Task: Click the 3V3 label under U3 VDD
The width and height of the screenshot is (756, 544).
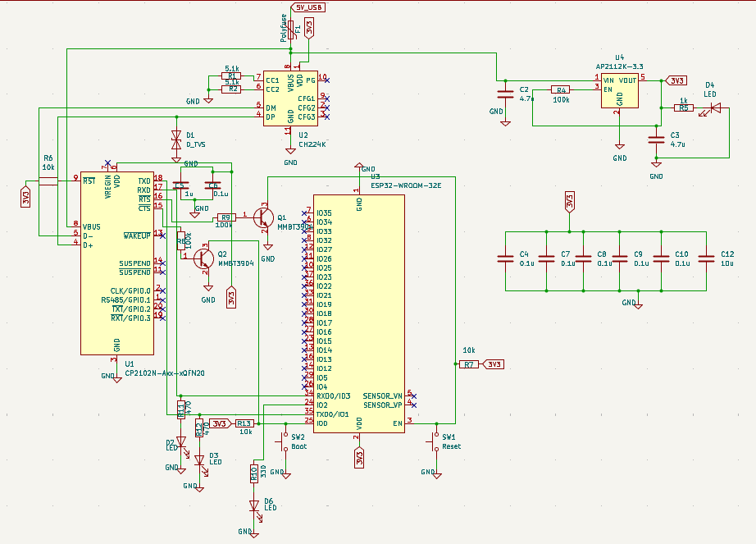Action: point(359,458)
